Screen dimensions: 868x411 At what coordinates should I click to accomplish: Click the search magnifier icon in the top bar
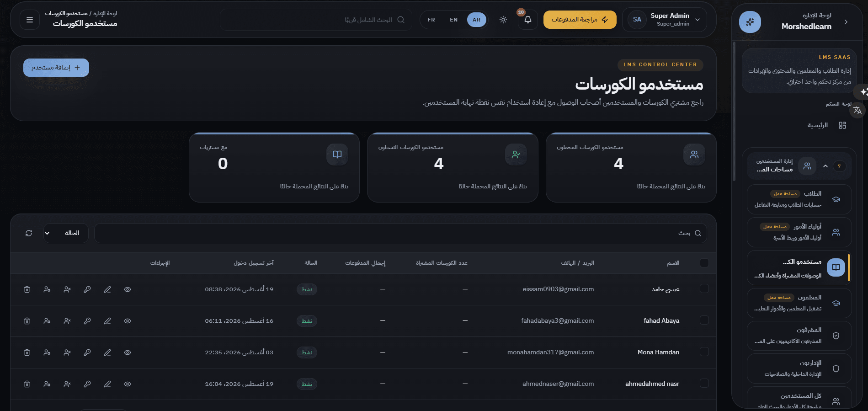[401, 20]
